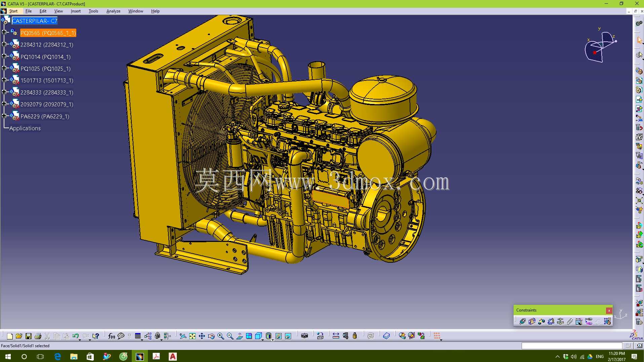This screenshot has width=644, height=362.
Task: Expand the 1501713 tree node
Action: pos(4,80)
